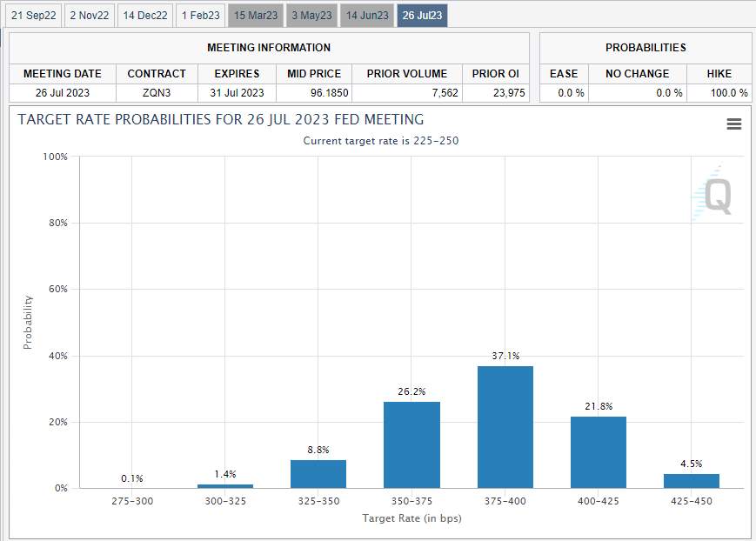This screenshot has width=756, height=541.
Task: Pick the 325-350 bar at 8.8%
Action: point(318,474)
